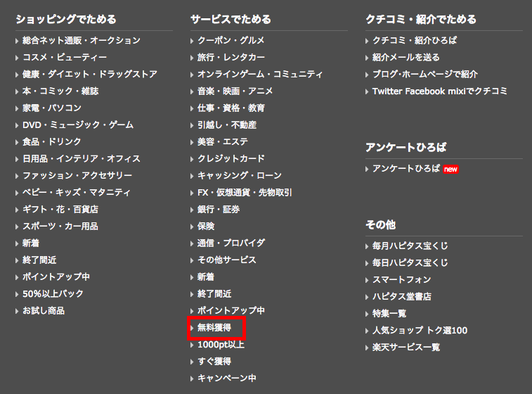Open 人気ショップ トク選100 link
The height and width of the screenshot is (394, 532).
420,330
